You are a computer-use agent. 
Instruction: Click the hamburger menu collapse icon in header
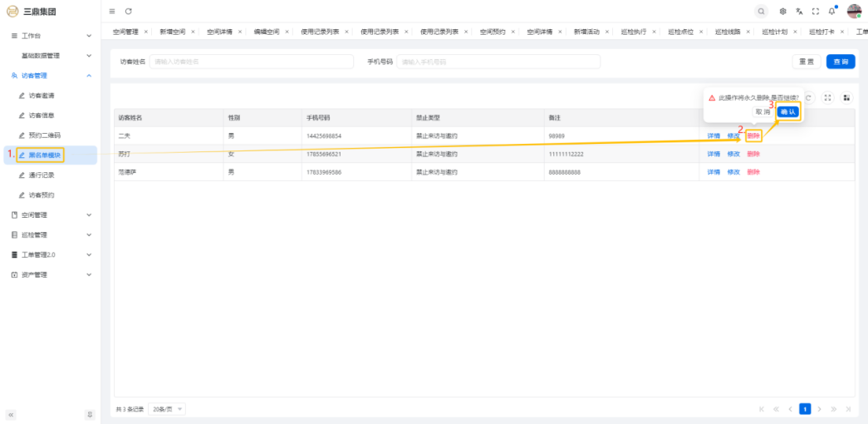112,11
